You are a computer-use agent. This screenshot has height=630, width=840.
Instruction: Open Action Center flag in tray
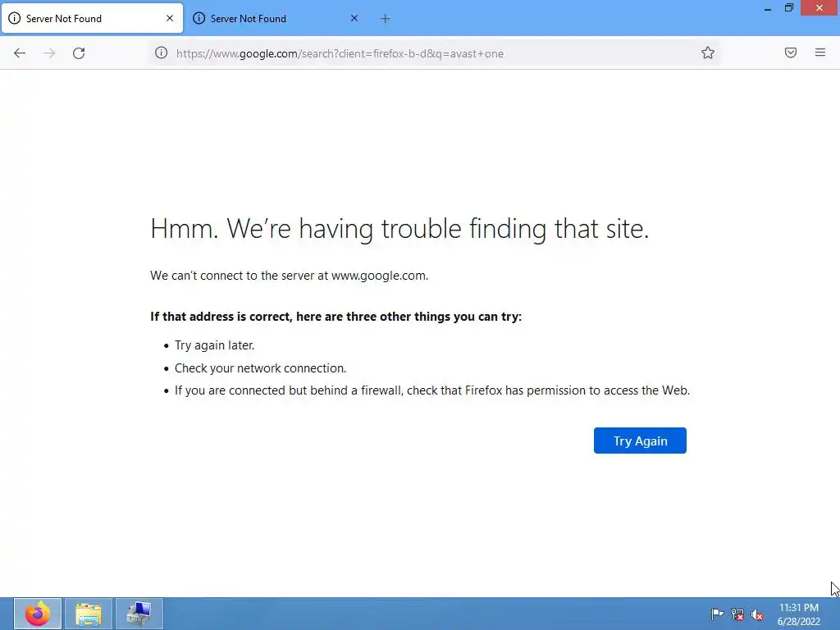[x=717, y=614]
